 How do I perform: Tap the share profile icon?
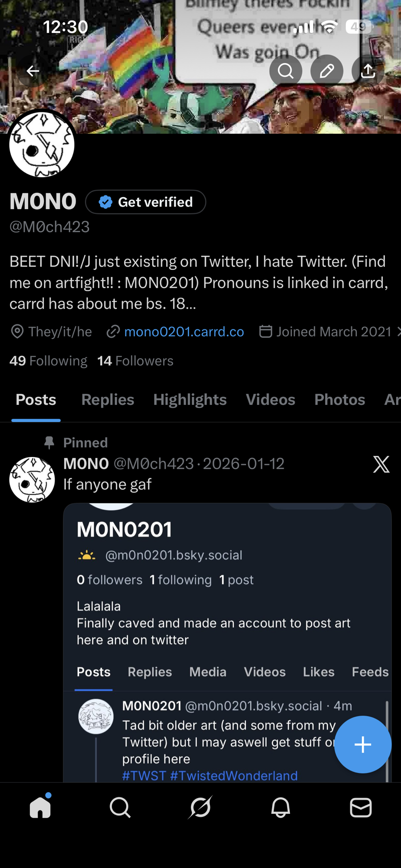pyautogui.click(x=368, y=71)
